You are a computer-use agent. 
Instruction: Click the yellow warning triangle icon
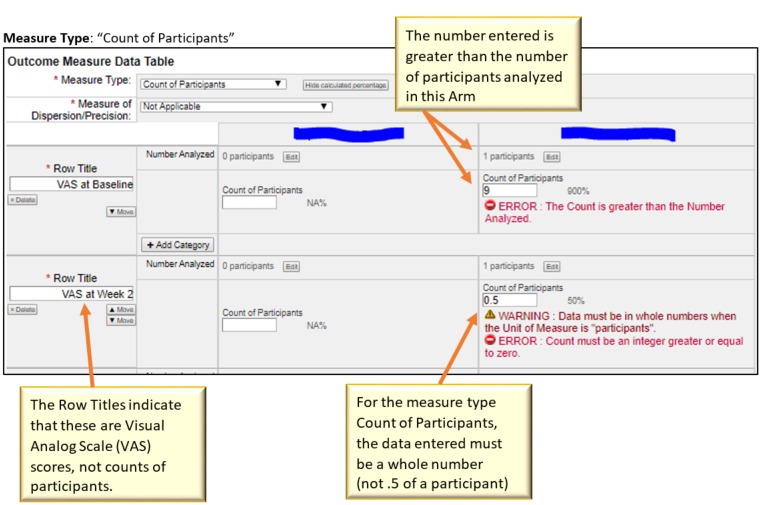490,317
